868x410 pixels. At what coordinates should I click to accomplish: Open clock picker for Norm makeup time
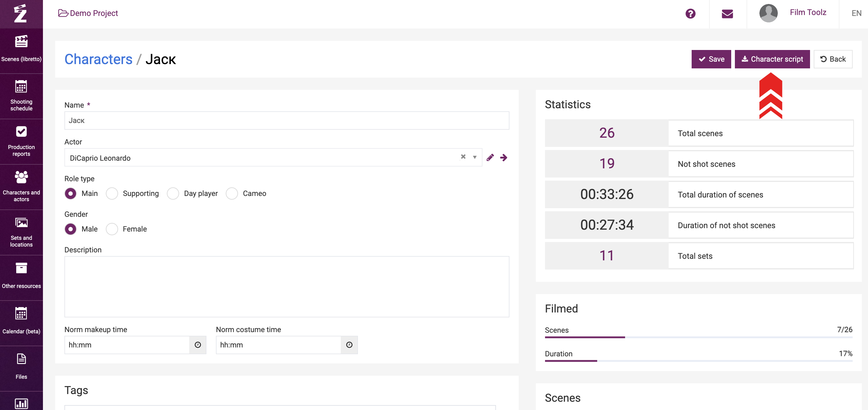click(x=198, y=345)
